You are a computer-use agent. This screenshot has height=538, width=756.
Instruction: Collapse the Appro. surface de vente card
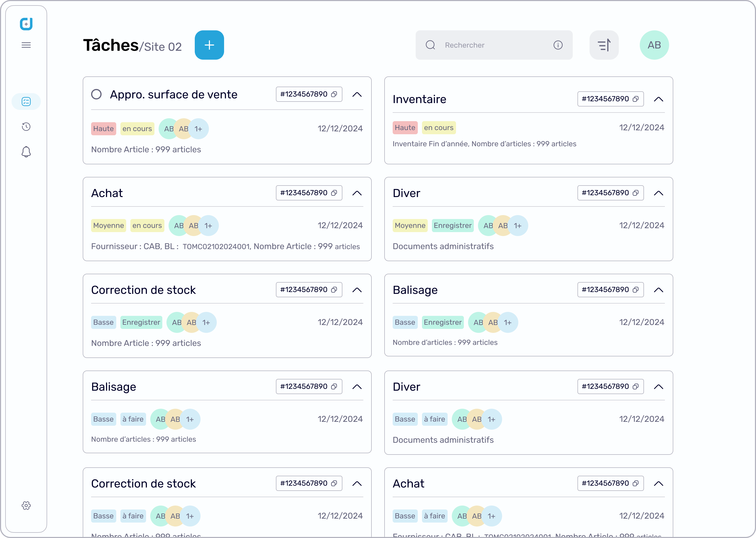pos(357,94)
